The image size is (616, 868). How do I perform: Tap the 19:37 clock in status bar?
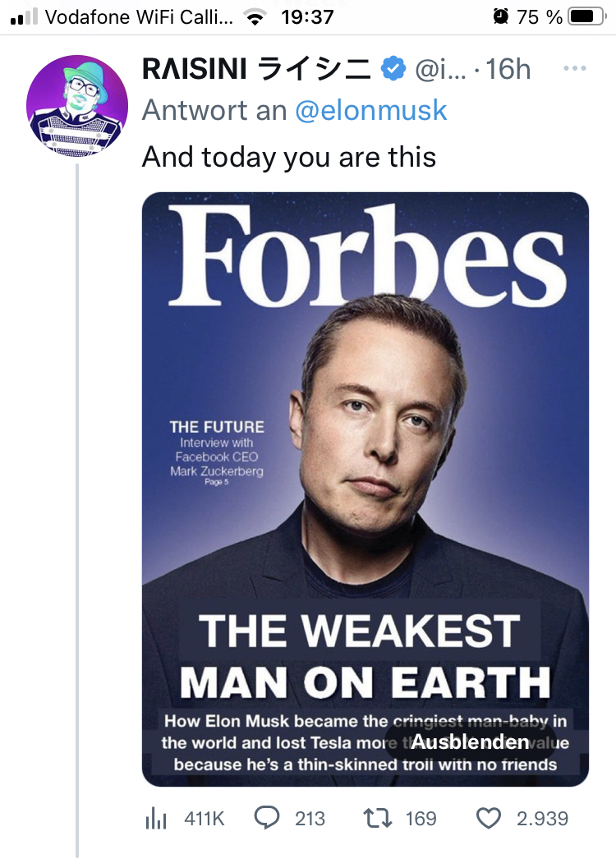307,16
